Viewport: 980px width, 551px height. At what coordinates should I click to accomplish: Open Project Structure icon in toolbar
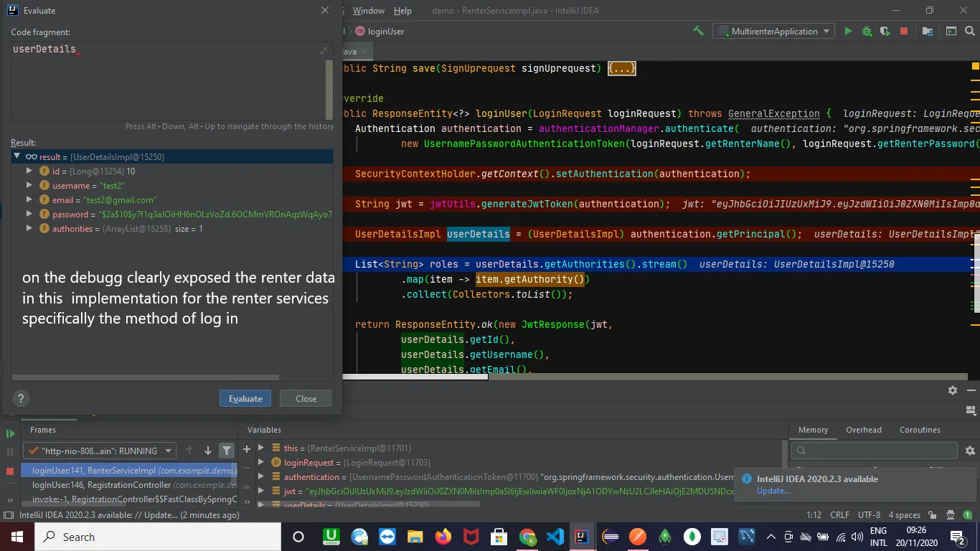[928, 31]
